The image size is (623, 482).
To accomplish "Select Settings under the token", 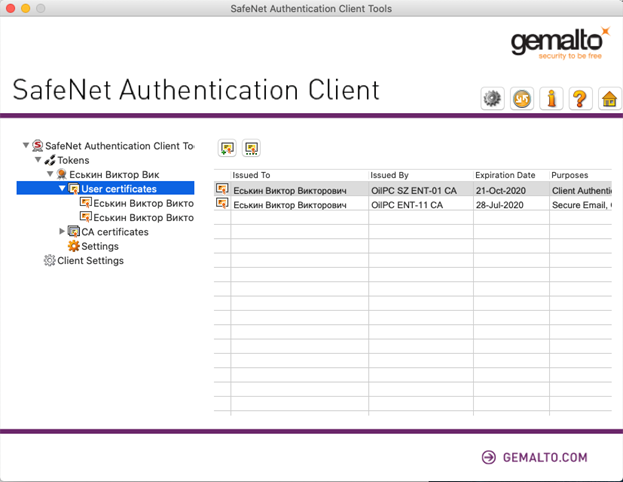I will (x=99, y=246).
